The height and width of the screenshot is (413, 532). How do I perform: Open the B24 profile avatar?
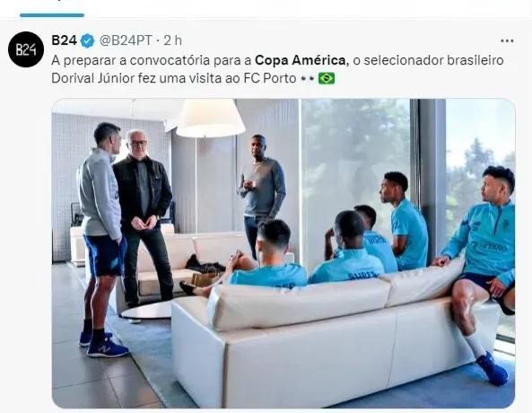[26, 49]
